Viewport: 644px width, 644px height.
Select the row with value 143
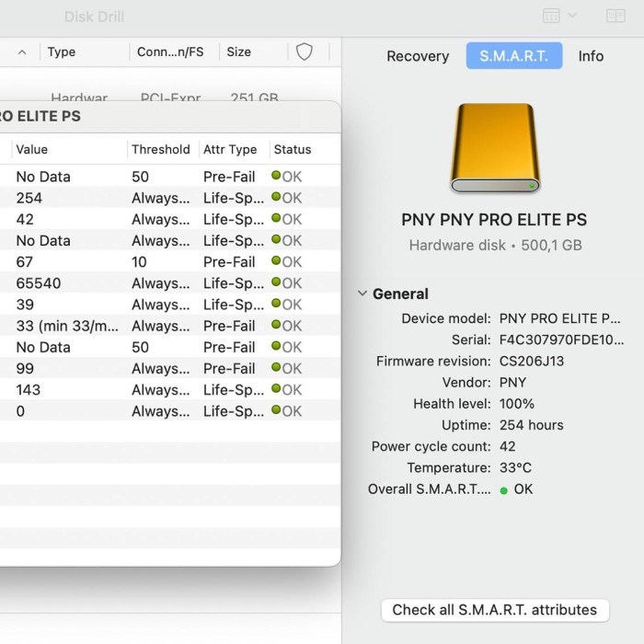pyautogui.click(x=169, y=390)
